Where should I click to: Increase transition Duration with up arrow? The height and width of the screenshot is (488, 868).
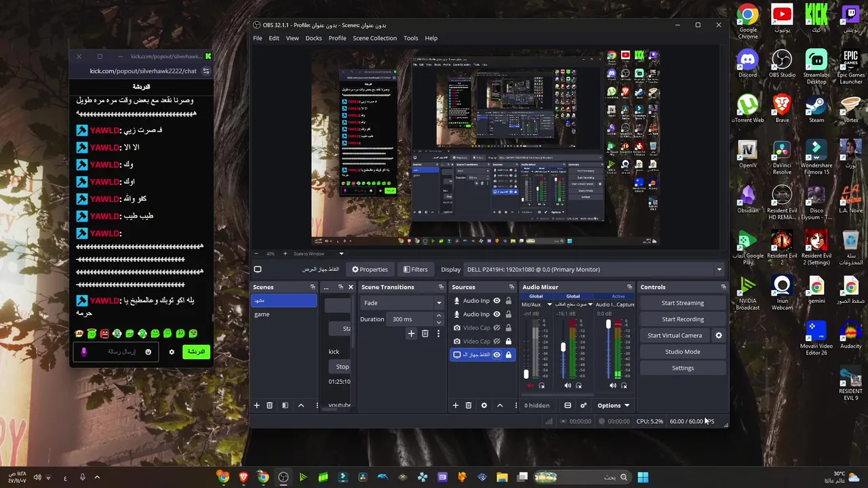[439, 316]
